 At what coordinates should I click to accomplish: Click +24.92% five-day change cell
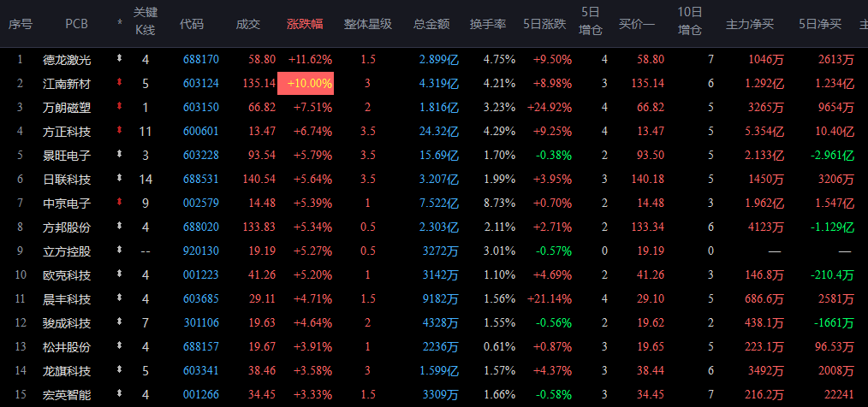(550, 107)
